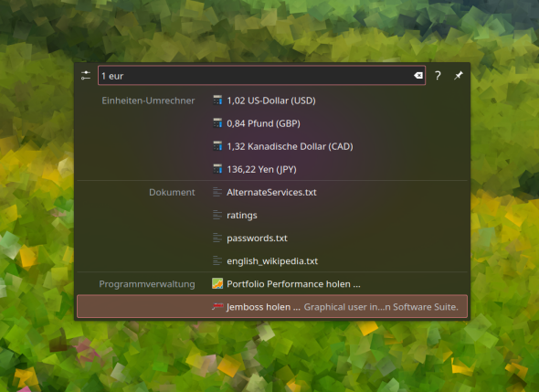Click the Jemboss application icon

click(217, 306)
